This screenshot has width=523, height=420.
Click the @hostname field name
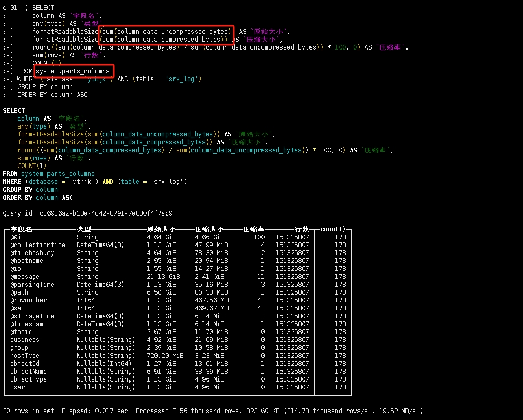[27, 261]
